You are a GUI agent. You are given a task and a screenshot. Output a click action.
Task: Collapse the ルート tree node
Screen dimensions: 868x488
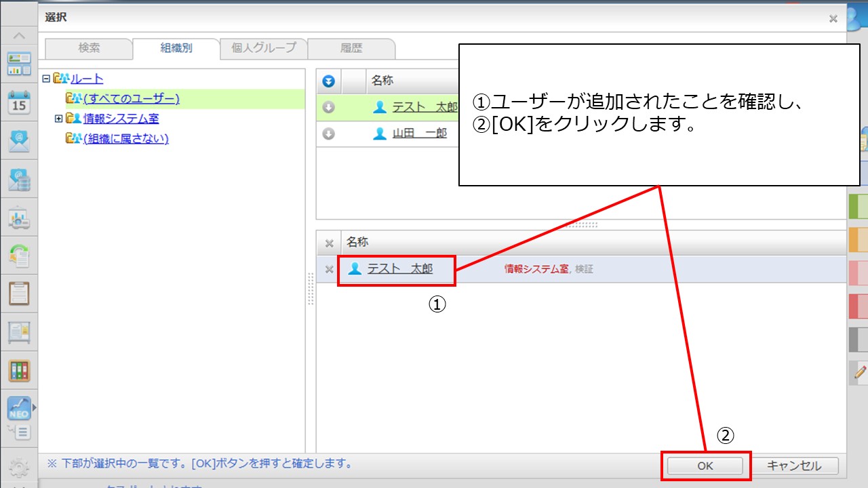pos(46,79)
